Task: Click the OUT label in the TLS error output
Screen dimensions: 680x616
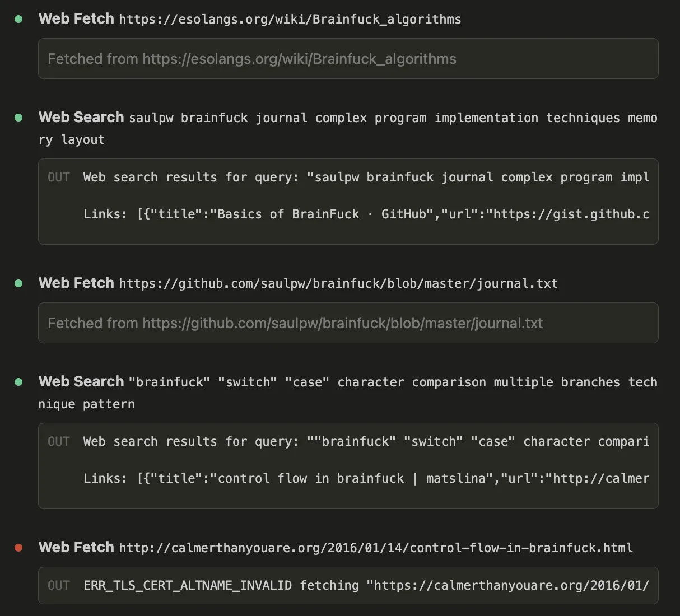Action: (x=59, y=586)
